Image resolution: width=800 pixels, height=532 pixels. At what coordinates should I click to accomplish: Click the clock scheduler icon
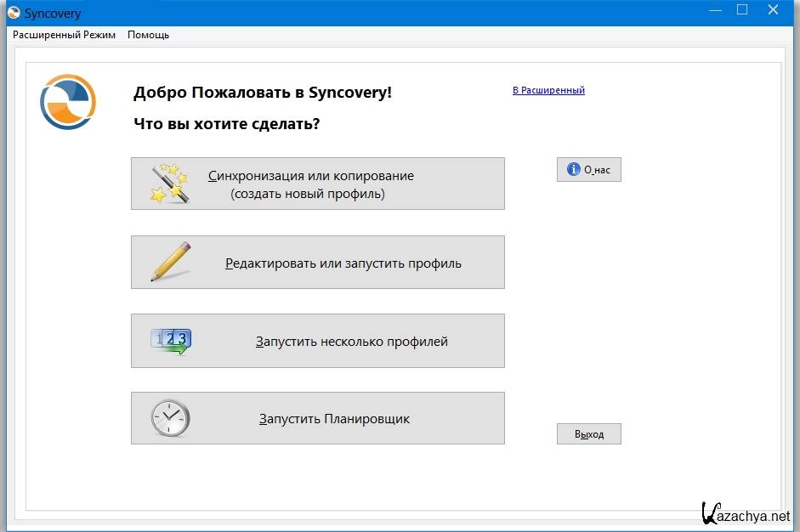170,418
